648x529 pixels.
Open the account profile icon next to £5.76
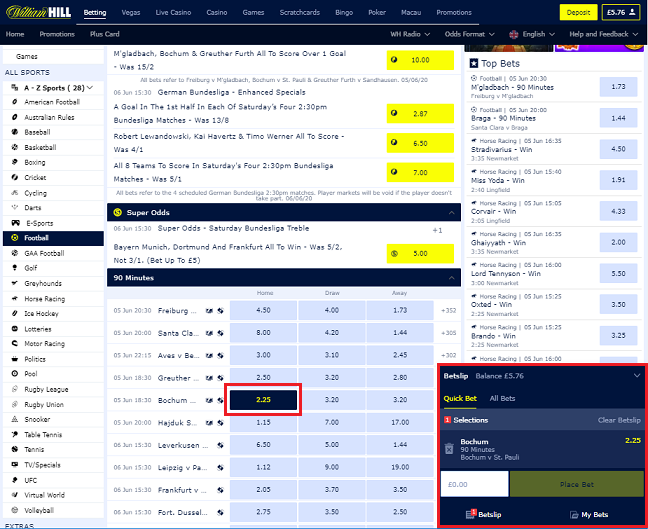pos(632,12)
